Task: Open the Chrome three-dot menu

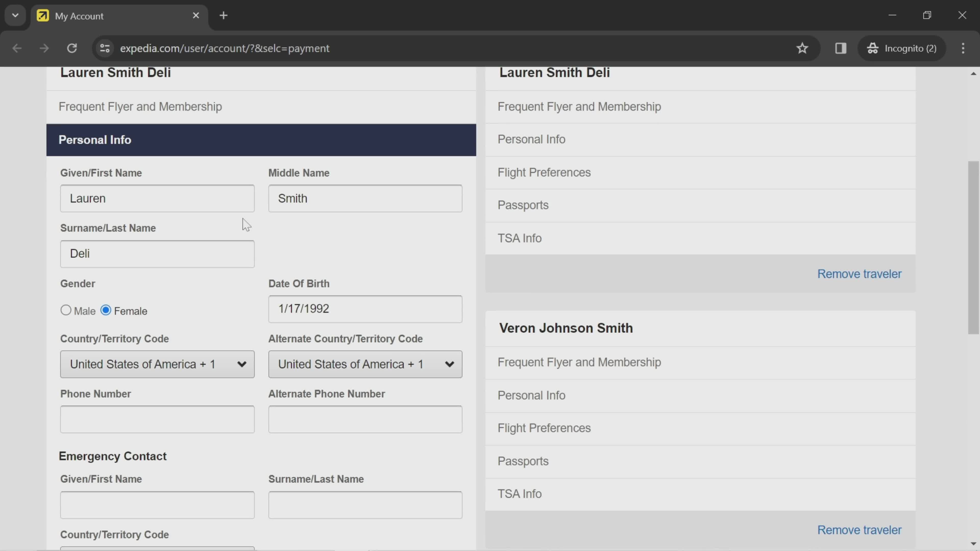Action: pyautogui.click(x=963, y=48)
